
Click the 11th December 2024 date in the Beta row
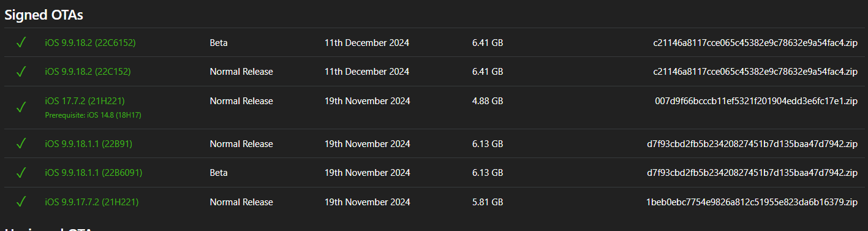pyautogui.click(x=367, y=43)
